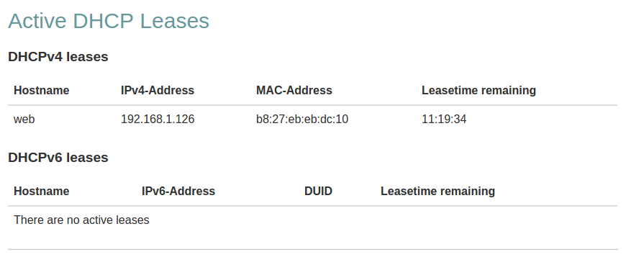
Task: Click the DHCPv6 Hostname column header
Action: pyautogui.click(x=42, y=191)
